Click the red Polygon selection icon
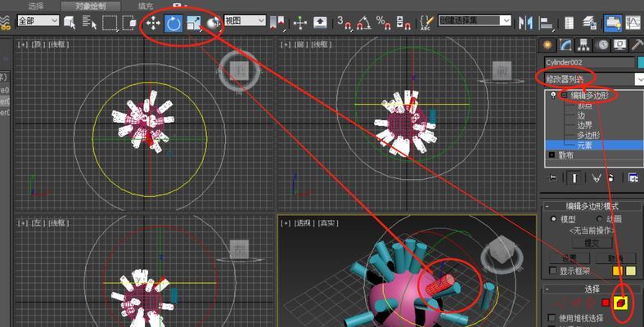 pos(606,303)
